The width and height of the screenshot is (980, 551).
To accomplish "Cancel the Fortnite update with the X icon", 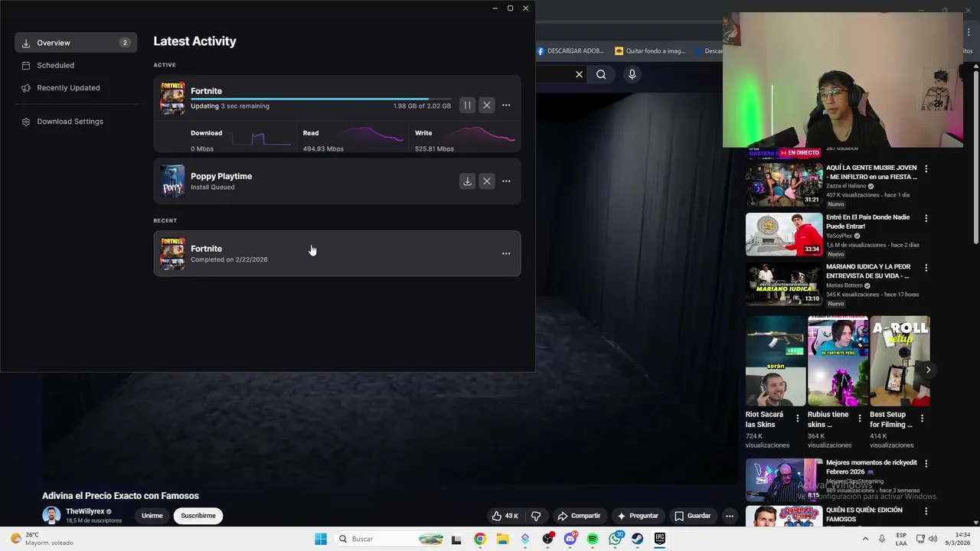I will click(487, 105).
